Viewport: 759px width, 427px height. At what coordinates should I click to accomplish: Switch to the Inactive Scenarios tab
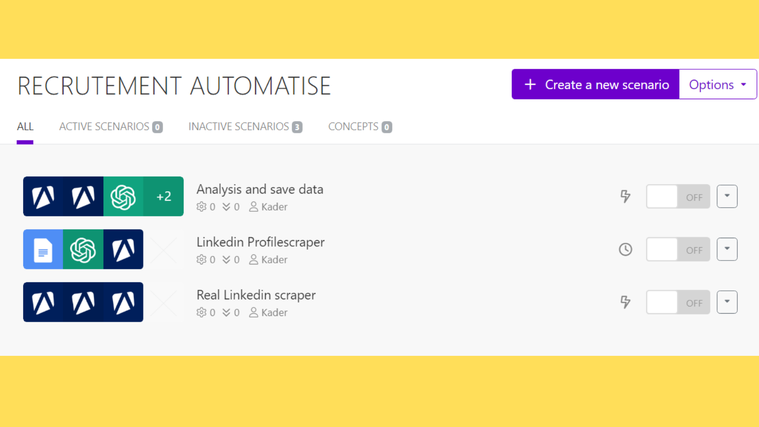click(x=245, y=127)
